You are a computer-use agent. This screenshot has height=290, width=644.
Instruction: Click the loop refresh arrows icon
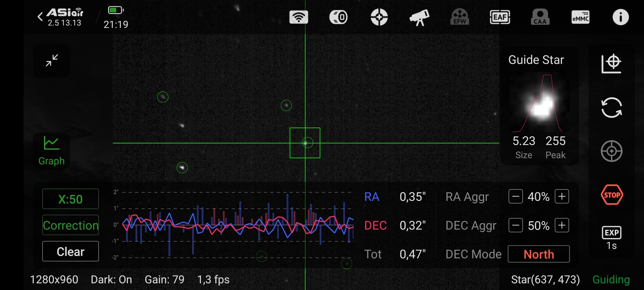point(611,107)
